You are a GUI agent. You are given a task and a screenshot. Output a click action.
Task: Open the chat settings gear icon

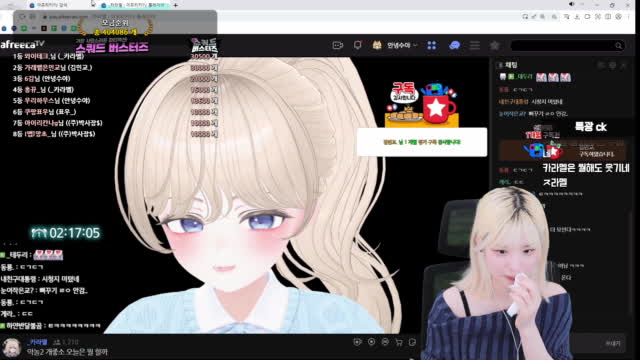[612, 65]
